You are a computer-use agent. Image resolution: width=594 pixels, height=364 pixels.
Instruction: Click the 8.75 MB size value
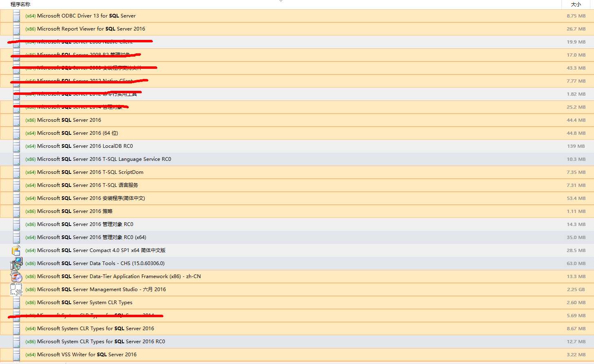pos(576,16)
